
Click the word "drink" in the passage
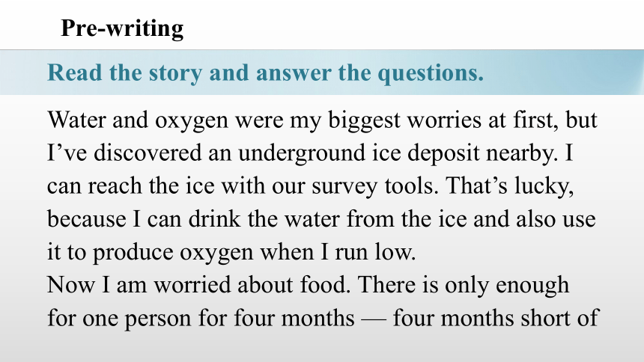tap(214, 218)
